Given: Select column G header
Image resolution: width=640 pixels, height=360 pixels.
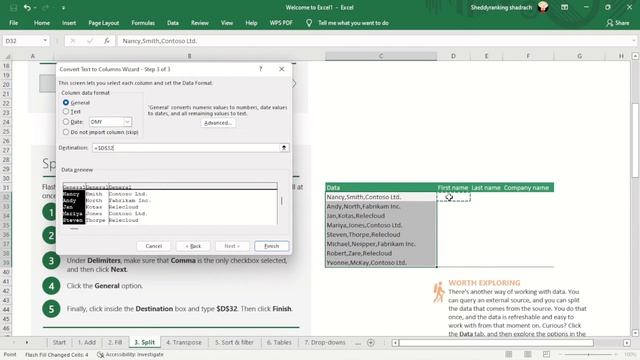Looking at the screenshot, I should [x=579, y=56].
